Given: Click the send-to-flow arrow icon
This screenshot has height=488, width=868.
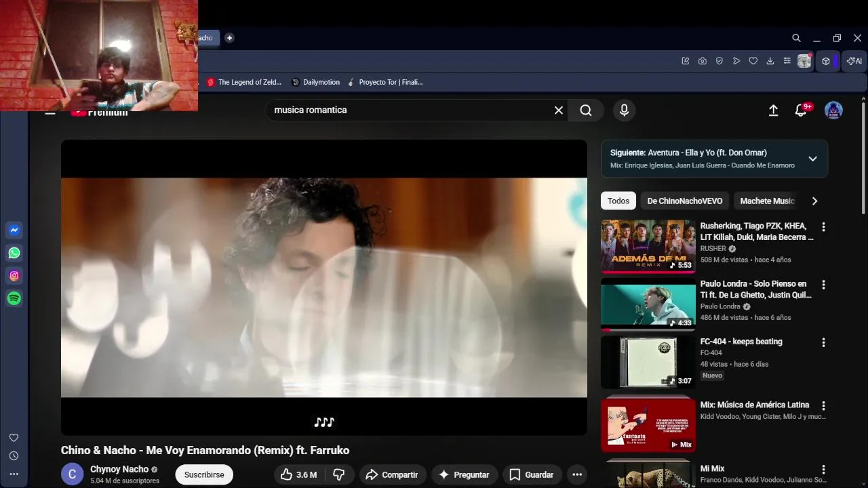Looking at the screenshot, I should (x=736, y=61).
